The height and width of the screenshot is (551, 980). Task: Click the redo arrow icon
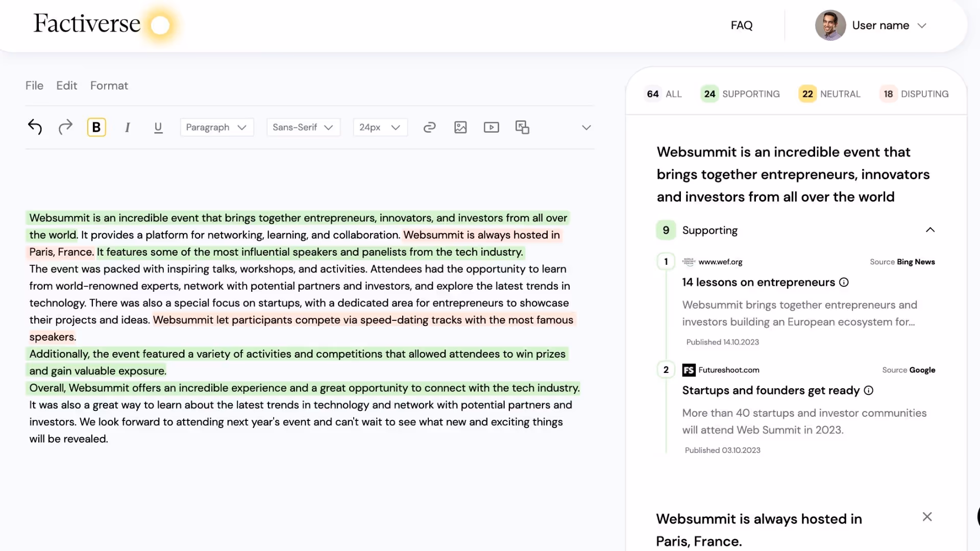click(x=65, y=127)
